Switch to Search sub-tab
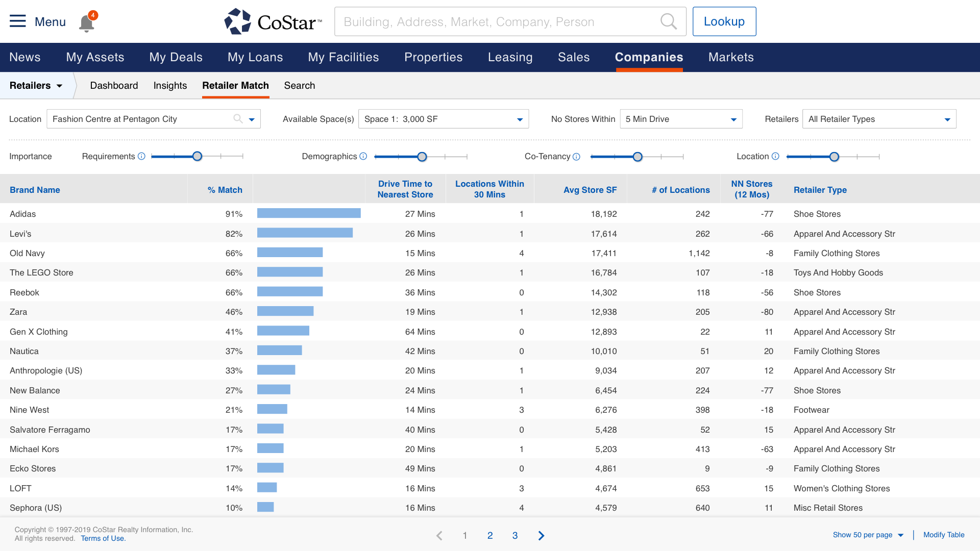Viewport: 980px width, 551px height. click(299, 86)
